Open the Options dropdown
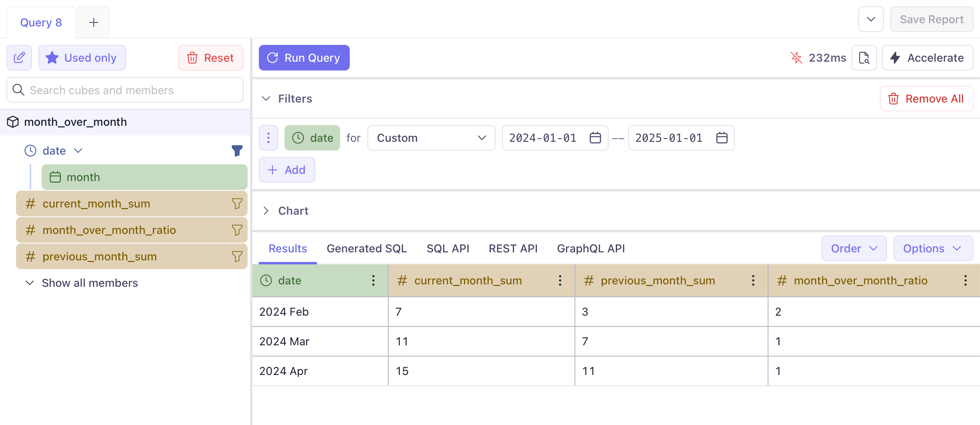This screenshot has height=425, width=980. tap(933, 248)
